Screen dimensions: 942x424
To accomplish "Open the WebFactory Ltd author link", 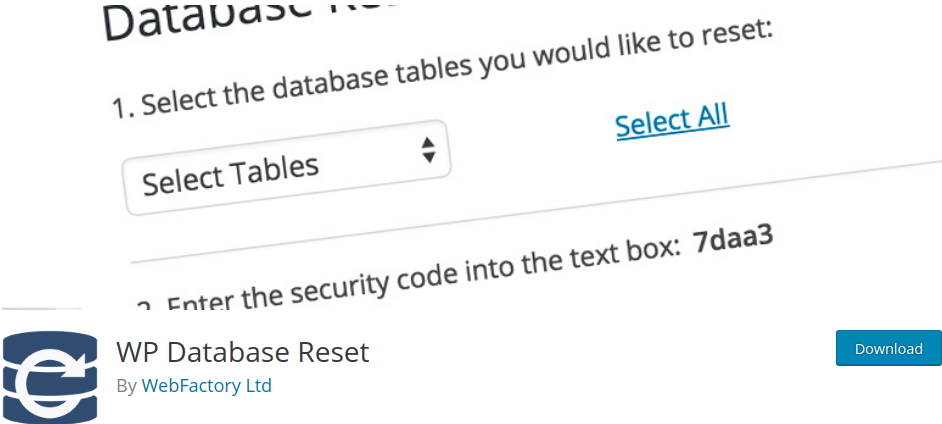I will (206, 385).
